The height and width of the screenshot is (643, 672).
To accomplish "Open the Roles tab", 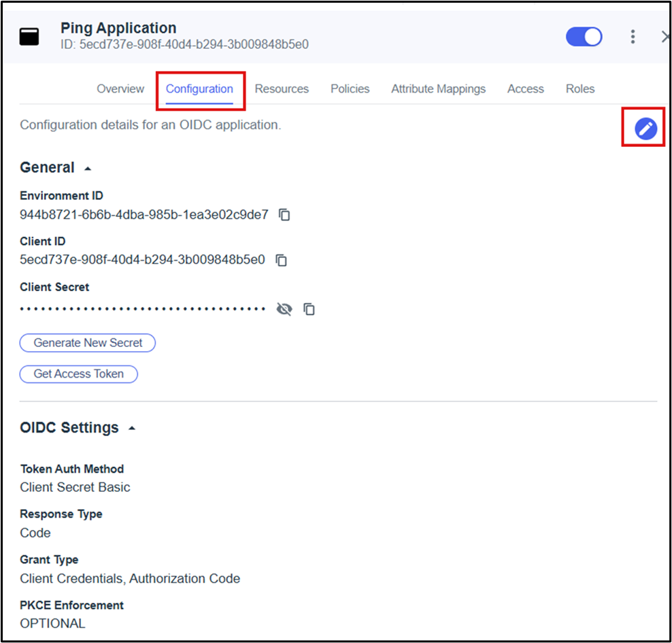I will 580,88.
